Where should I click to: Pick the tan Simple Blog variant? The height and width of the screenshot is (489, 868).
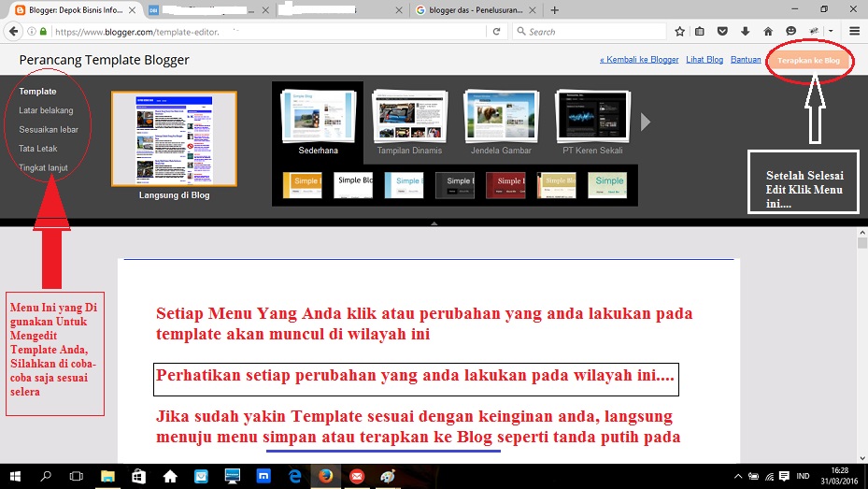556,185
